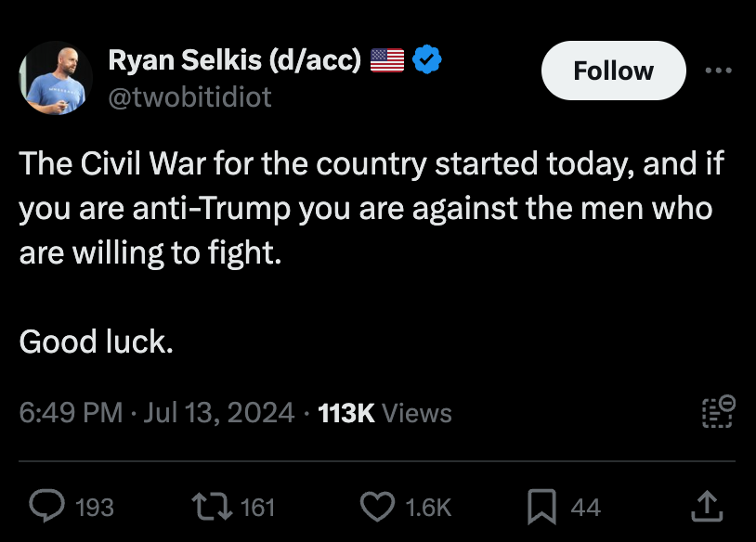Select the tweet body text

point(371,206)
